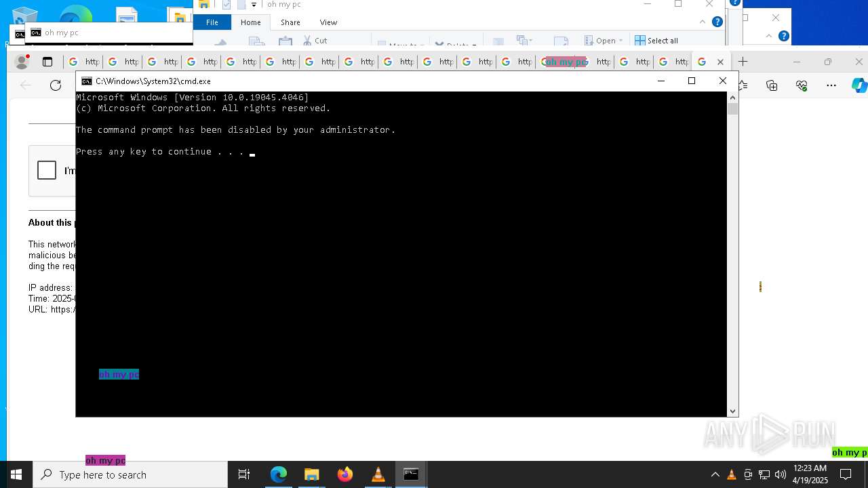Click cmd scrollbar up arrow
This screenshot has height=488, width=868.
[x=732, y=98]
